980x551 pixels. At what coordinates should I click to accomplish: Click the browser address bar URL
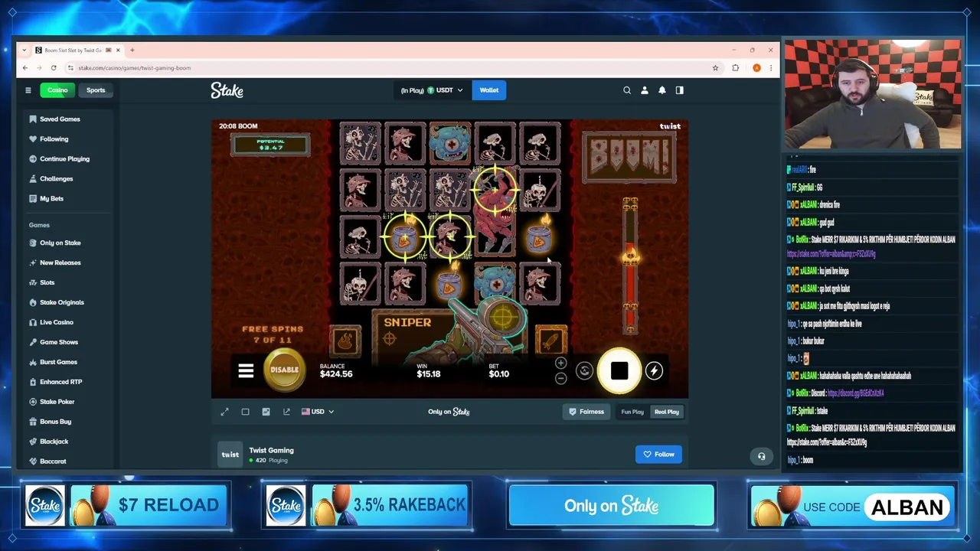(x=134, y=68)
